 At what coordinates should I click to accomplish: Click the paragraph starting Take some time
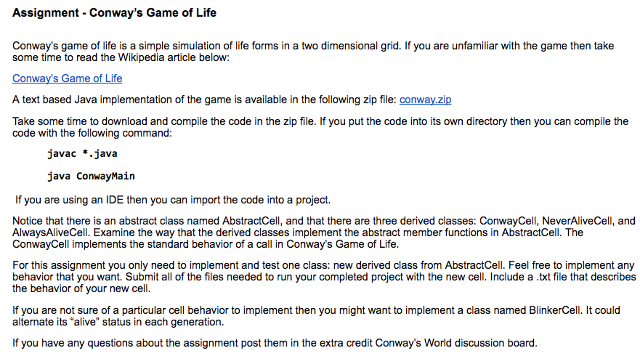[320, 127]
